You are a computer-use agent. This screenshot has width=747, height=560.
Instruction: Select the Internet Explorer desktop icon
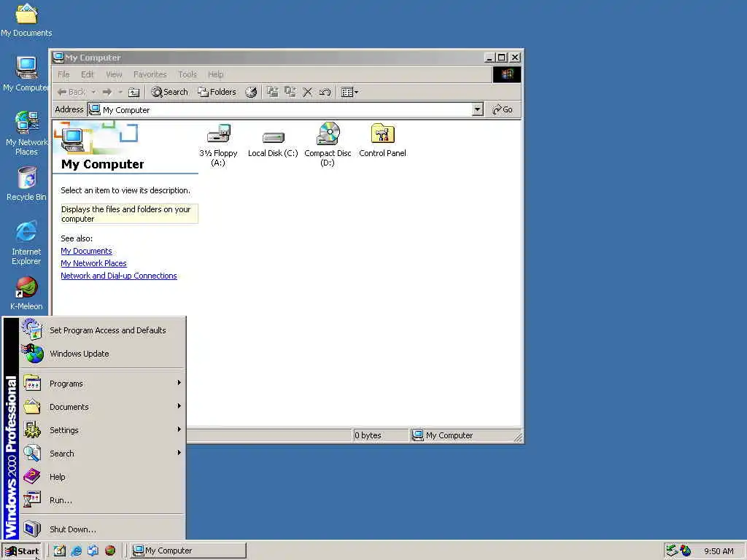coord(26,243)
